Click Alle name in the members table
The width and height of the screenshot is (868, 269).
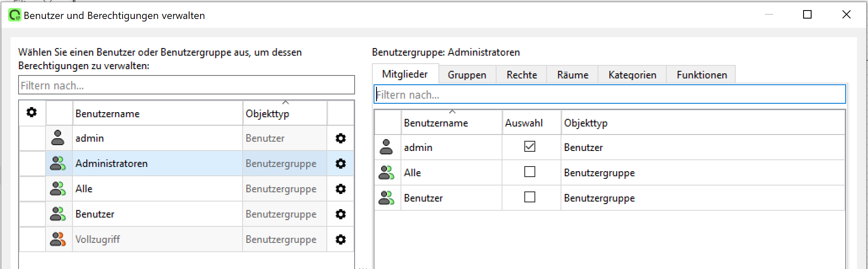coord(412,173)
